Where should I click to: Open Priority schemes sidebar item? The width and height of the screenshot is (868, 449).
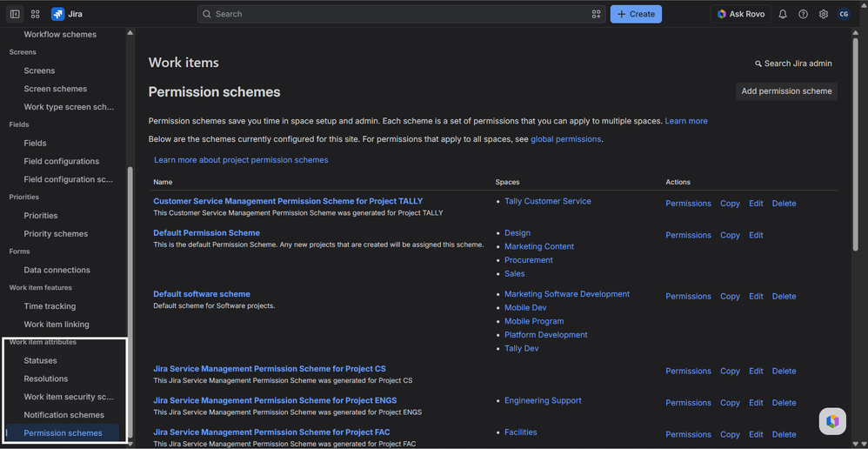pos(56,233)
